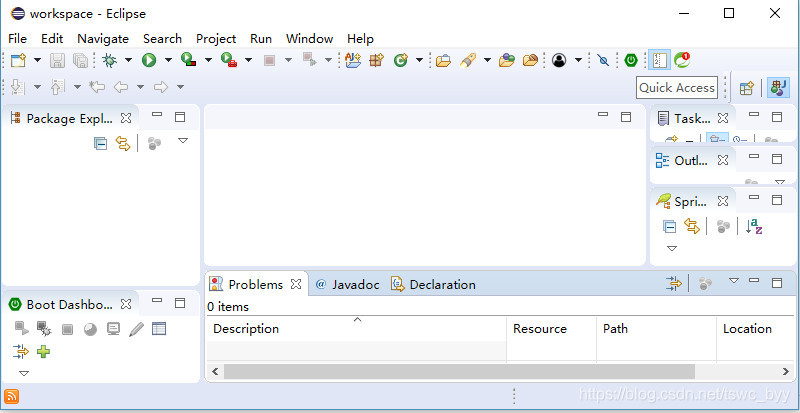Click the Forward navigation arrow
The image size is (800, 413).
[161, 87]
